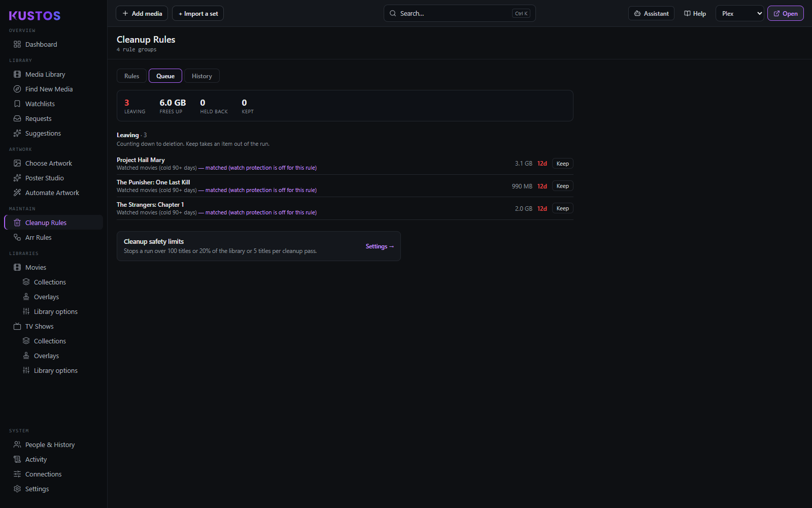Click the Poster Studio sparkle icon
The height and width of the screenshot is (508, 812).
coord(17,178)
